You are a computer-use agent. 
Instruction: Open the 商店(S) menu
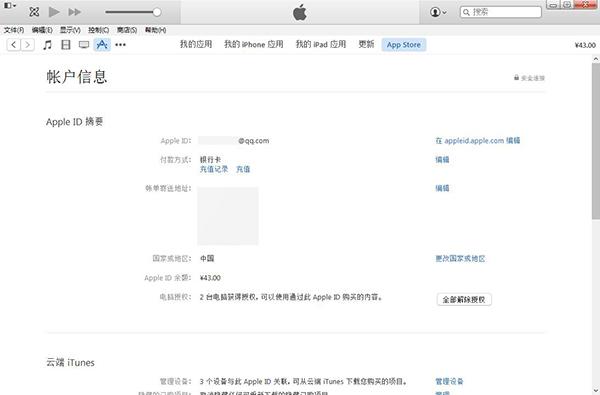(x=127, y=30)
